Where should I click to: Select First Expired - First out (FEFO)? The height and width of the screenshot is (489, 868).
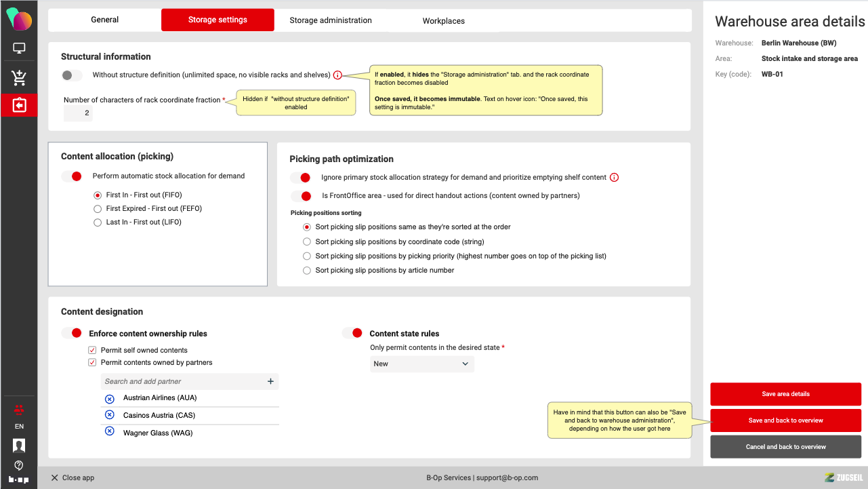click(98, 209)
